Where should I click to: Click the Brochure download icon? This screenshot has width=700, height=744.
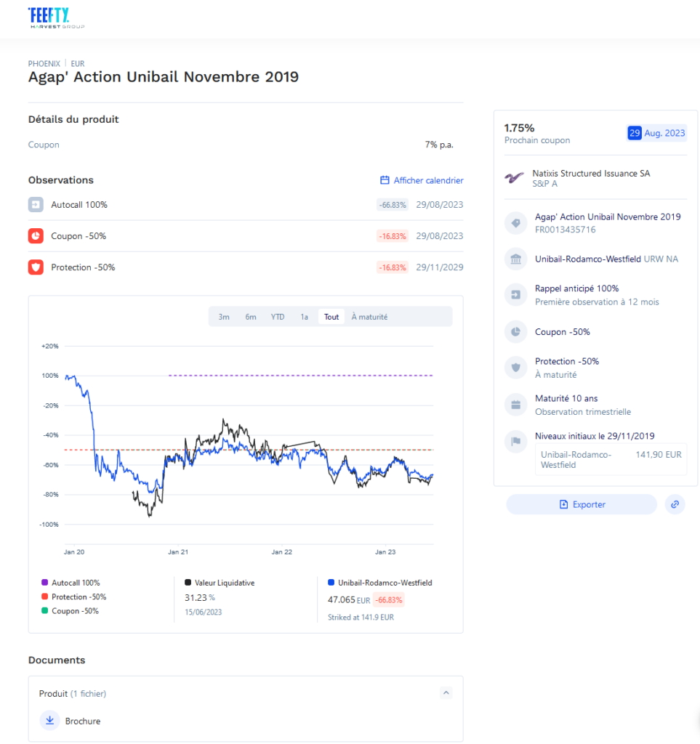[x=49, y=721]
